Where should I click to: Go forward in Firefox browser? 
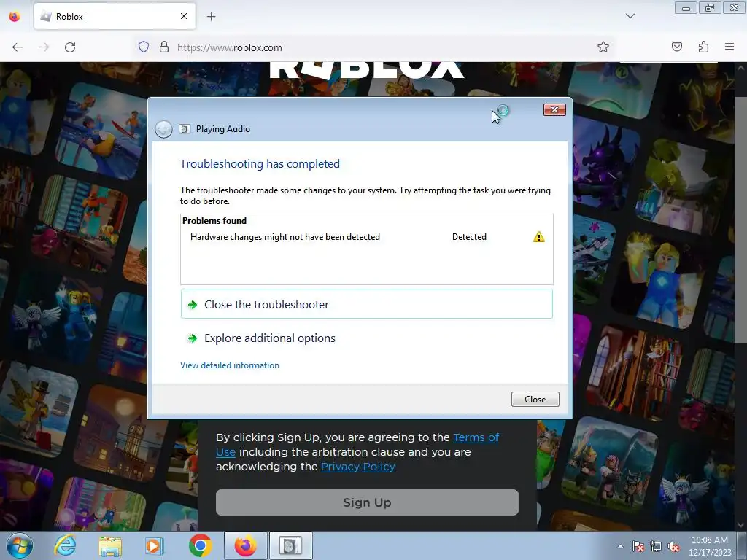(x=44, y=47)
